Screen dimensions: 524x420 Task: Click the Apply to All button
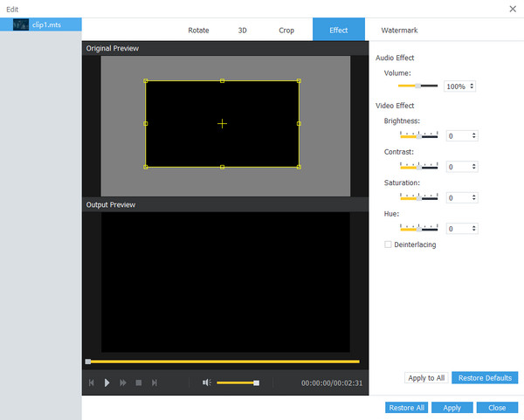click(426, 378)
